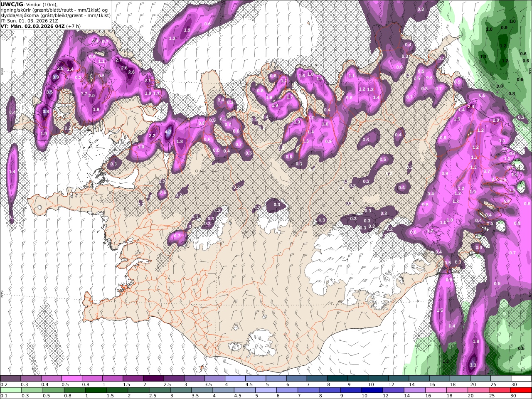Screen dimensions: 532x399
Task: Click the 'VT: Mán. 02.03.2026 04Z' valid time
Action: 32,26
